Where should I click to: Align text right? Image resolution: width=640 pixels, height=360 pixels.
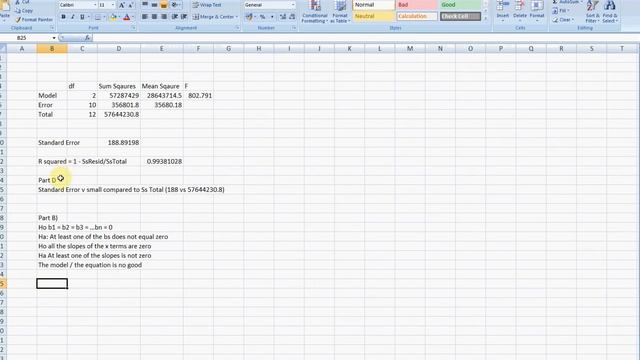coord(164,17)
